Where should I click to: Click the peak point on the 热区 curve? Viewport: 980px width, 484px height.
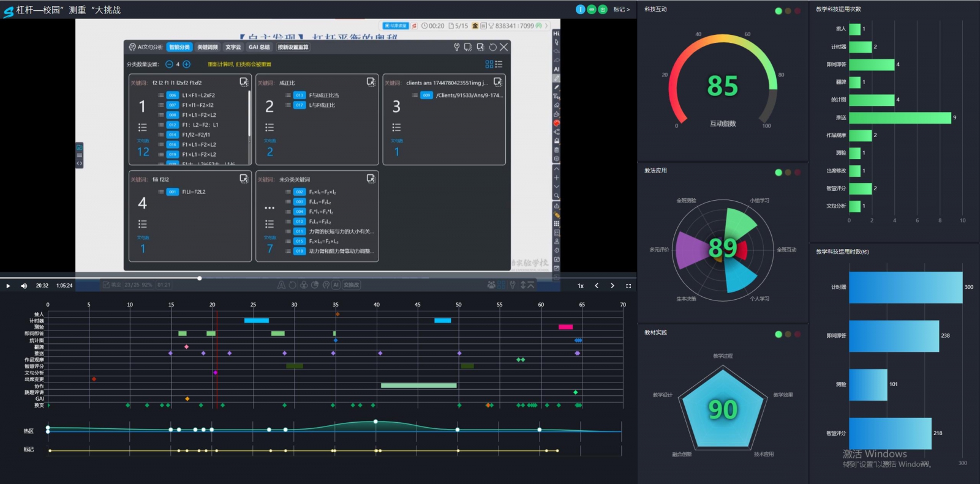click(375, 422)
